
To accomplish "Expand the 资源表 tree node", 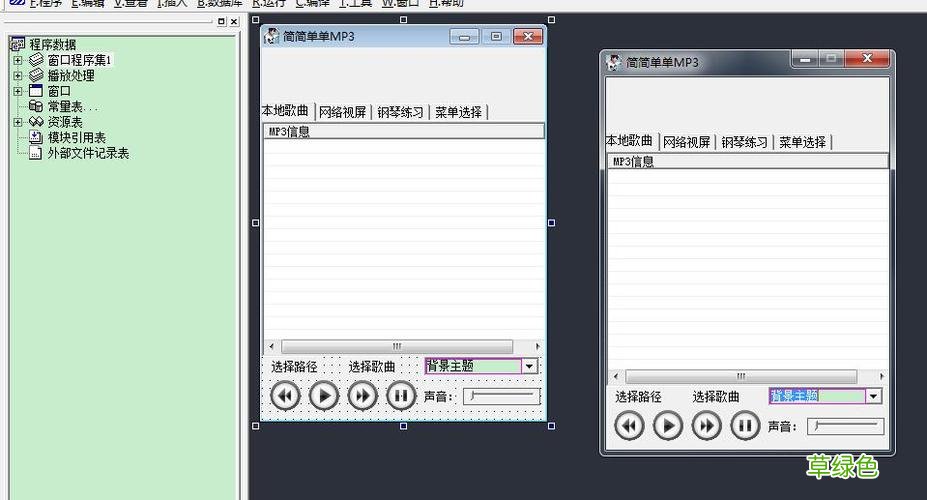I will pyautogui.click(x=18, y=122).
